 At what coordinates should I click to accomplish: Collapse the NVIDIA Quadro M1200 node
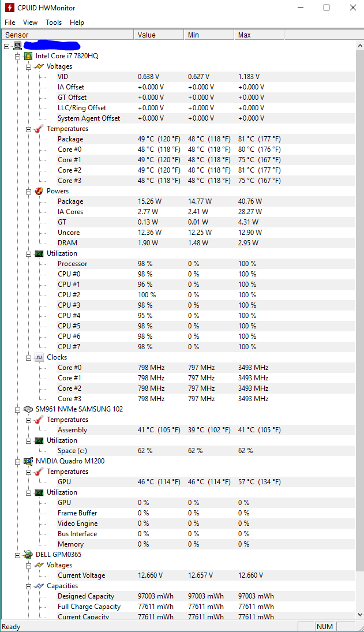click(x=18, y=461)
